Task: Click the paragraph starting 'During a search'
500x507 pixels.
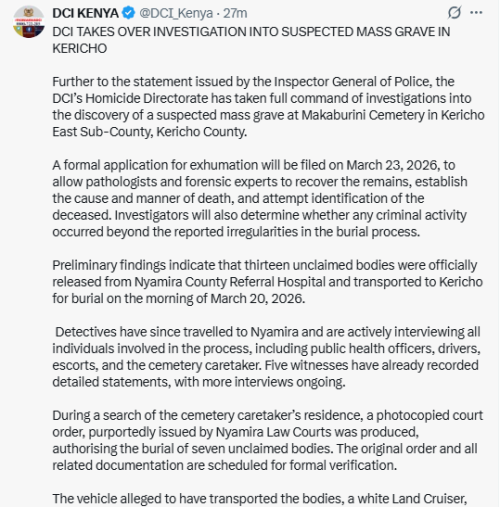Action: click(267, 440)
